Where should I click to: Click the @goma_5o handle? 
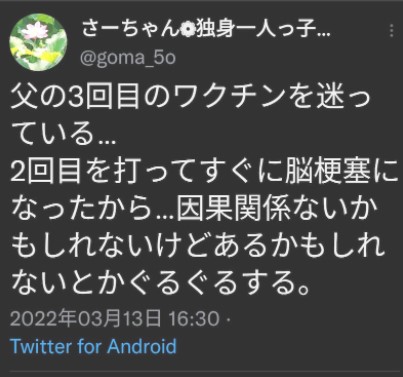pos(128,58)
